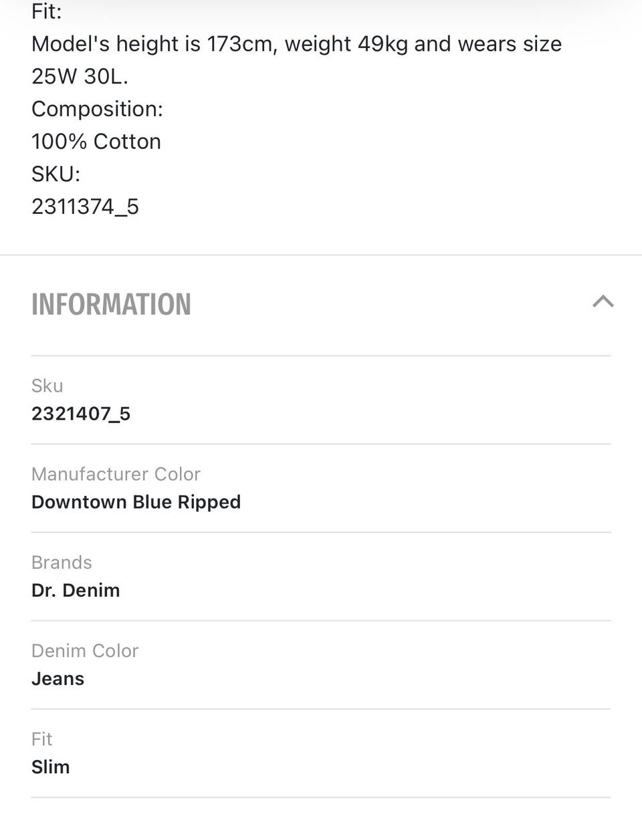Click the Fit: heading at top
The width and height of the screenshot is (642, 840).
[46, 11]
